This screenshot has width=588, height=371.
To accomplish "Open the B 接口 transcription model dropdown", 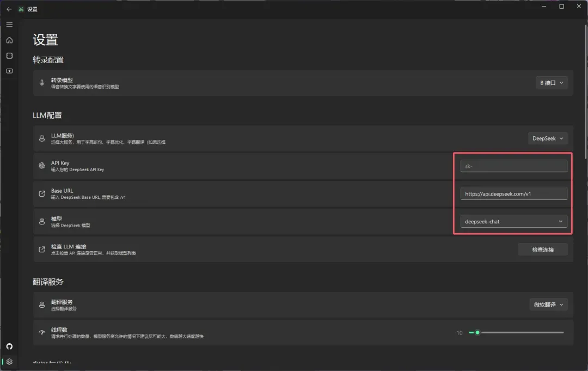I will click(x=552, y=83).
